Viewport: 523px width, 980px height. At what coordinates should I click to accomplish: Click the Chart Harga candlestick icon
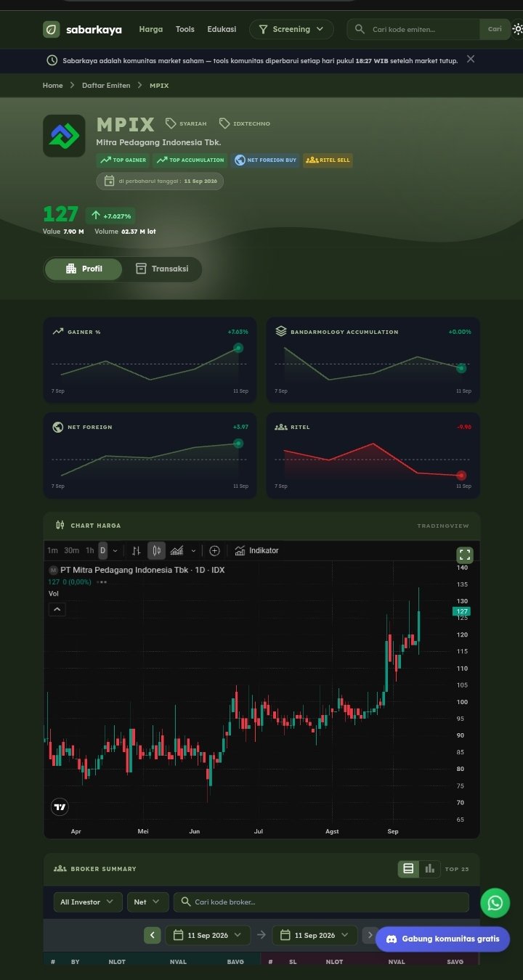point(60,525)
